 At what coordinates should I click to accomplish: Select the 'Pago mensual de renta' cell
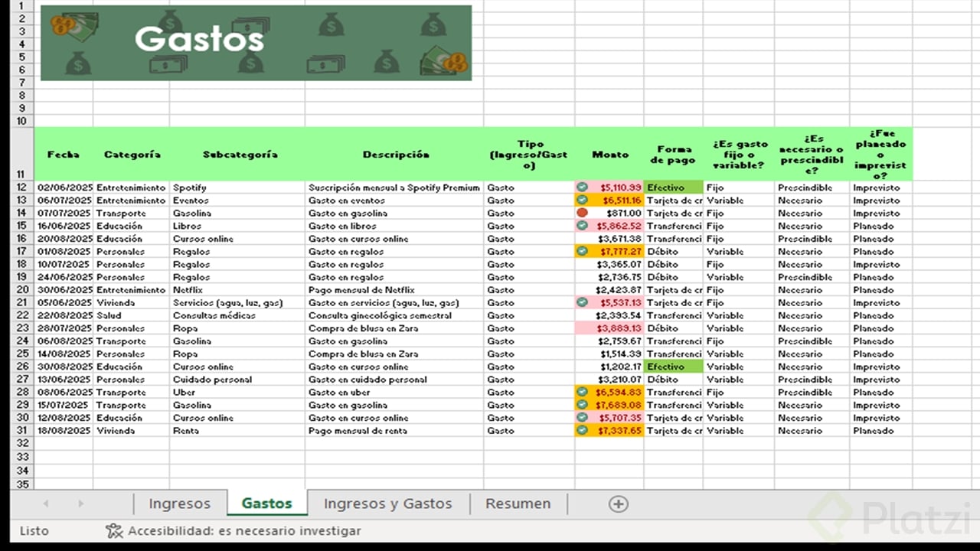coord(394,430)
